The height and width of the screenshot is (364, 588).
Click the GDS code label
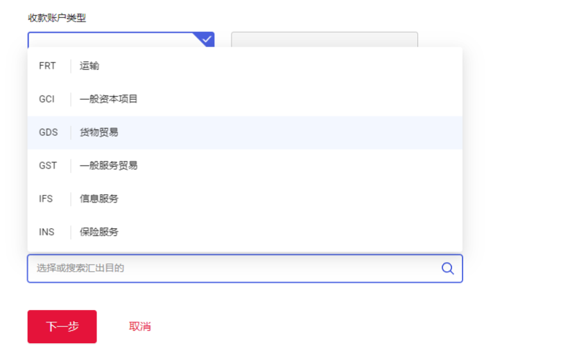[x=48, y=132]
